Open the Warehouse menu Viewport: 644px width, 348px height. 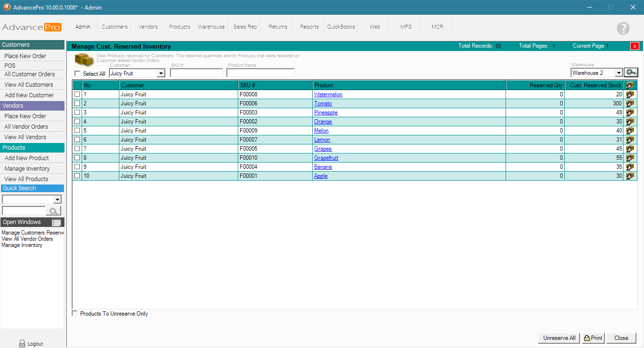[x=211, y=27]
